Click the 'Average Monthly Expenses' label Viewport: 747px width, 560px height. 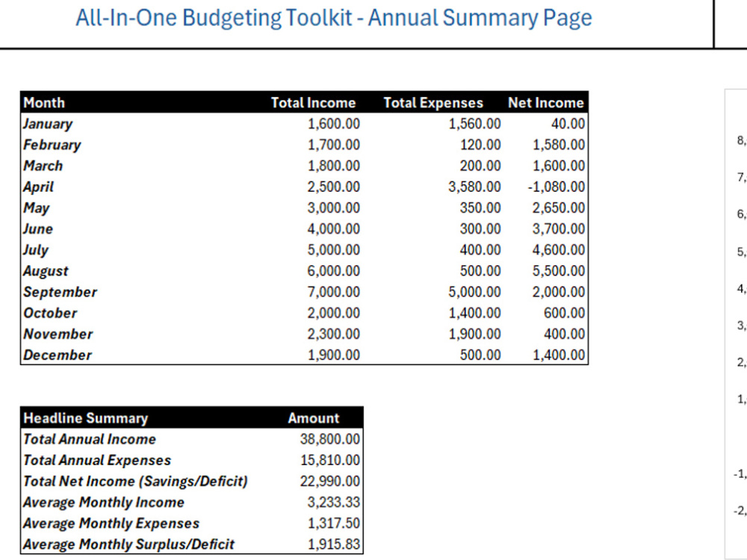pos(111,523)
